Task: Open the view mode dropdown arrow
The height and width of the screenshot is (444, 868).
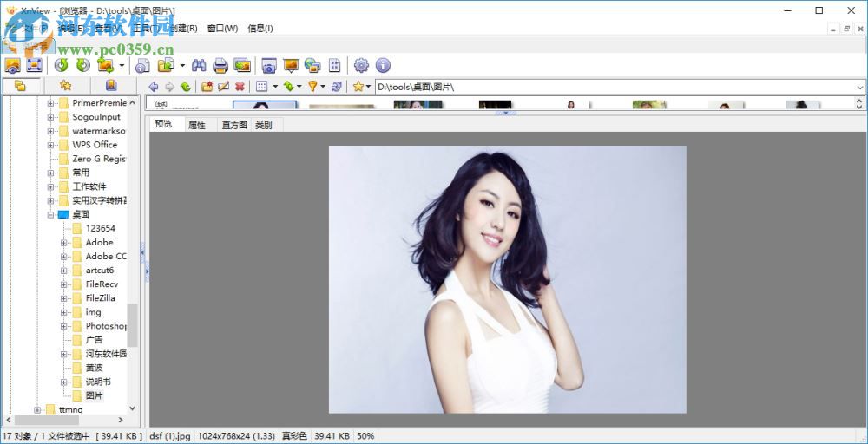Action: (x=275, y=87)
